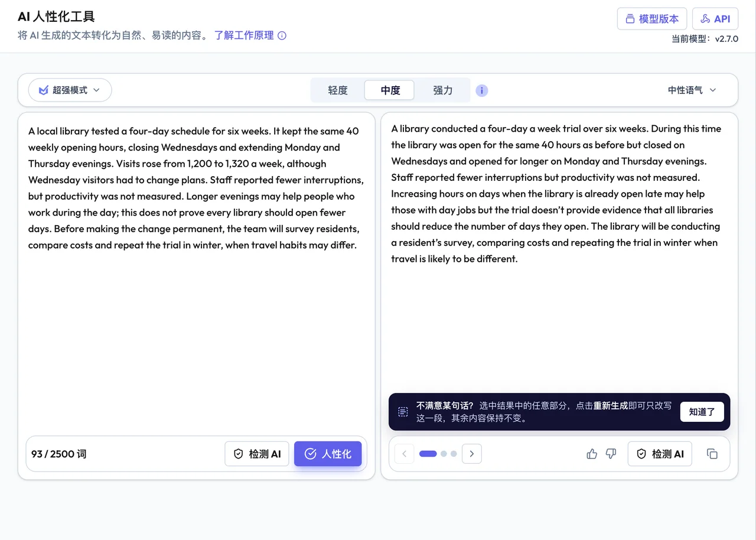Click the purple info icon next to 强力

click(x=482, y=90)
